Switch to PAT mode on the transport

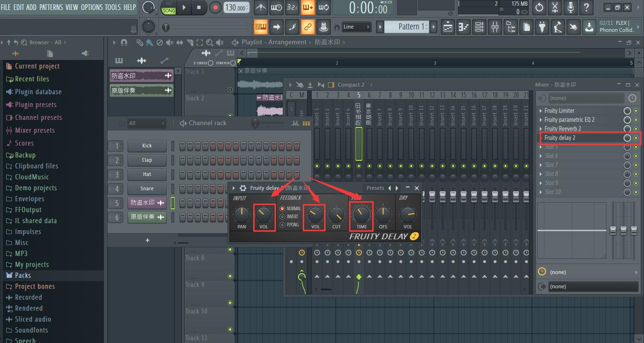pos(168,5)
